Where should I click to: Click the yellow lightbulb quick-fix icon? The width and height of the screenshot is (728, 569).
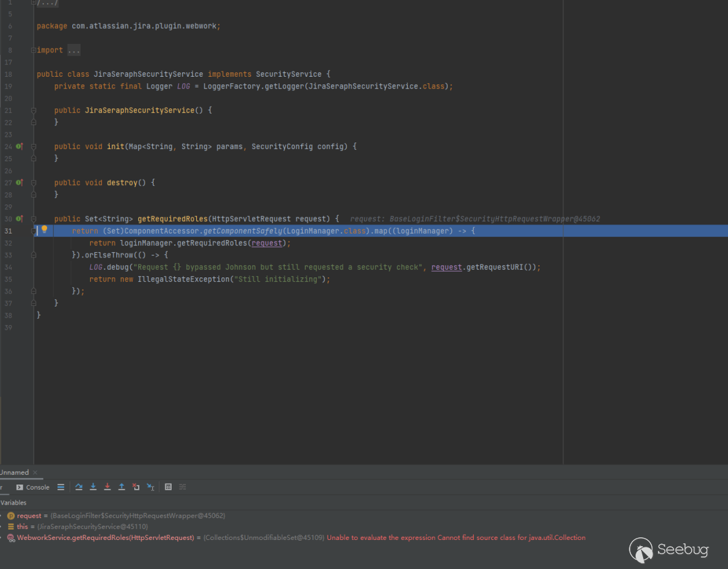pos(44,230)
